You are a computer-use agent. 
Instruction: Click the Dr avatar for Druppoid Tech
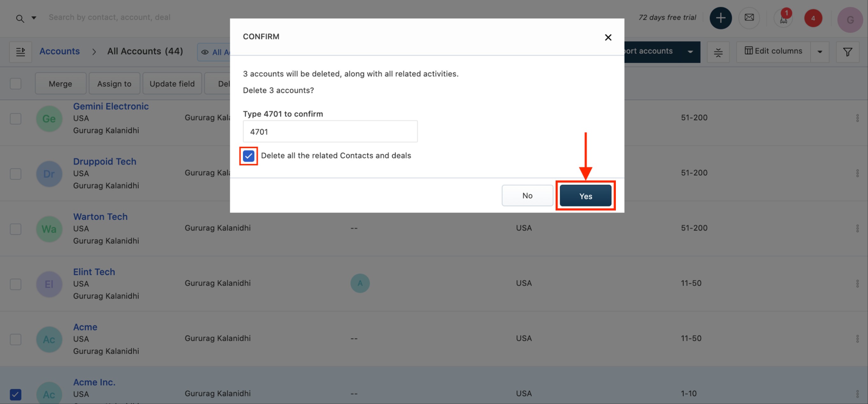point(49,174)
